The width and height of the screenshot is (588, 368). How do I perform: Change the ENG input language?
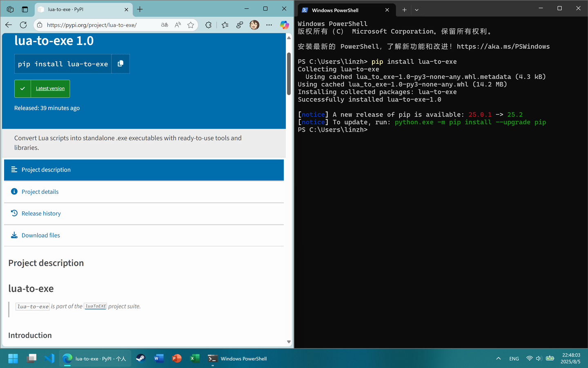[514, 359]
